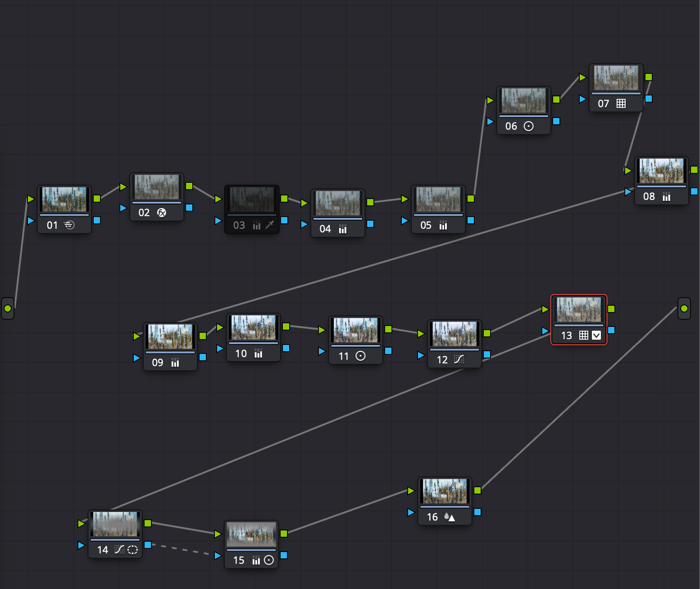Screen dimensions: 700x589
Task: Click the stacked-lines icon on node 01
Action: click(69, 225)
